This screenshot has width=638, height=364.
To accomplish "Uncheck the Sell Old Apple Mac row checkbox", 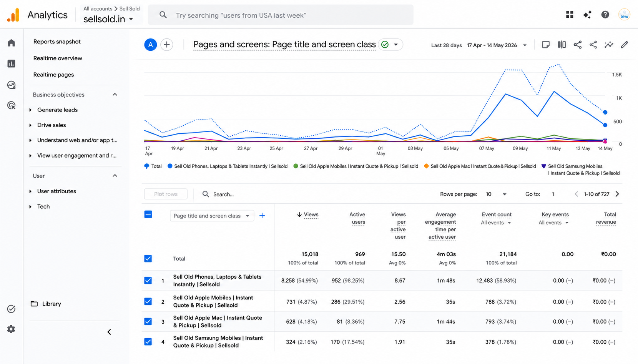I will point(148,321).
